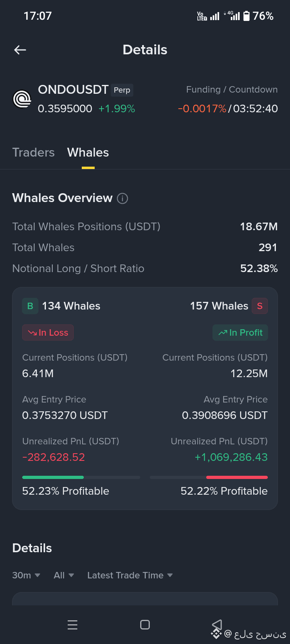Tap the Android home square button
Screen dimensions: 290x644
[x=145, y=625]
